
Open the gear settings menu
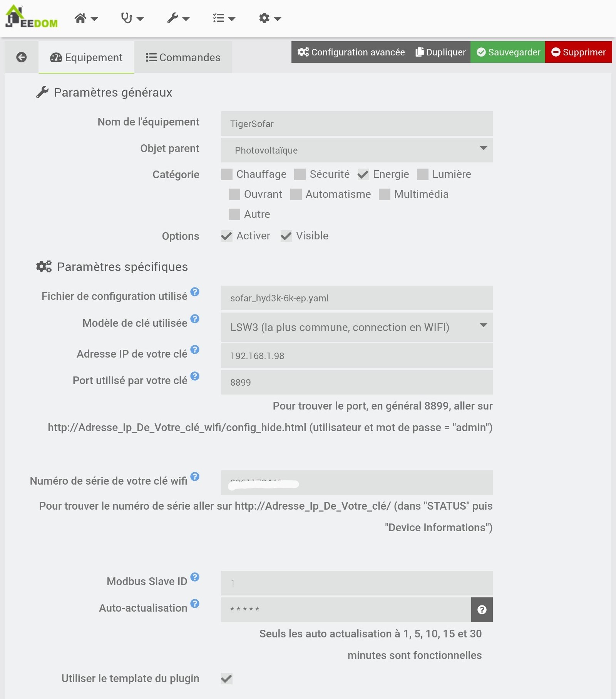pyautogui.click(x=269, y=18)
